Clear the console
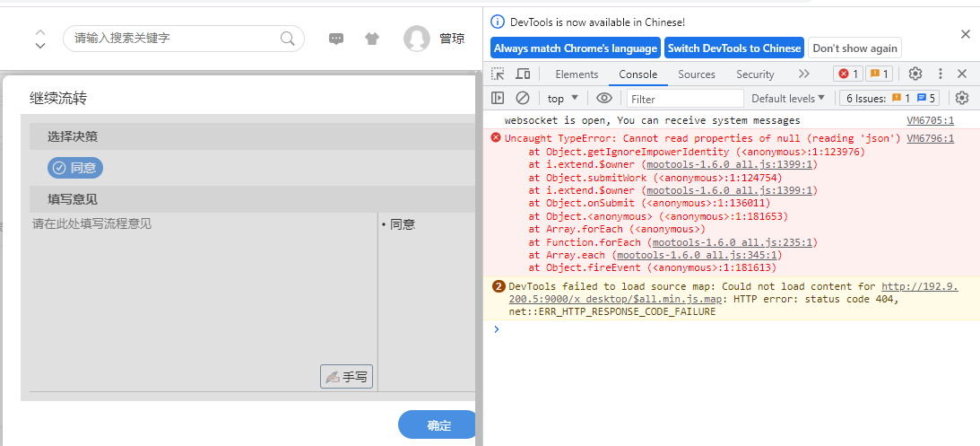The width and height of the screenshot is (980, 446). (523, 98)
